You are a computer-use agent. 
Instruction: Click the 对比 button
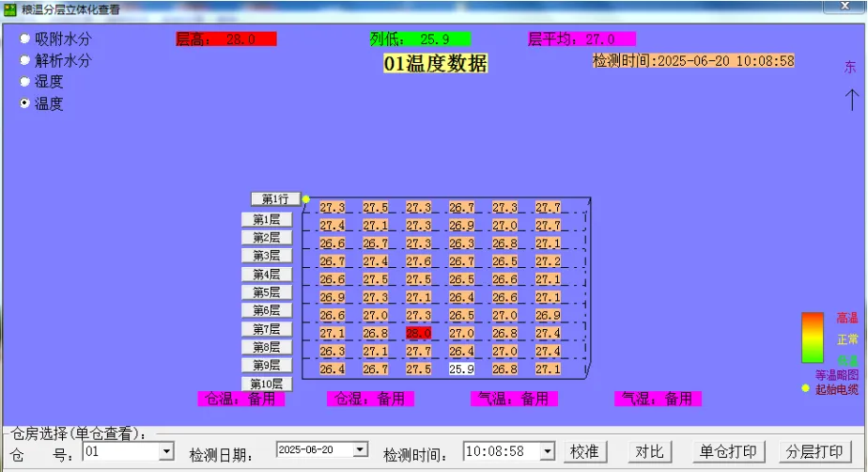649,451
